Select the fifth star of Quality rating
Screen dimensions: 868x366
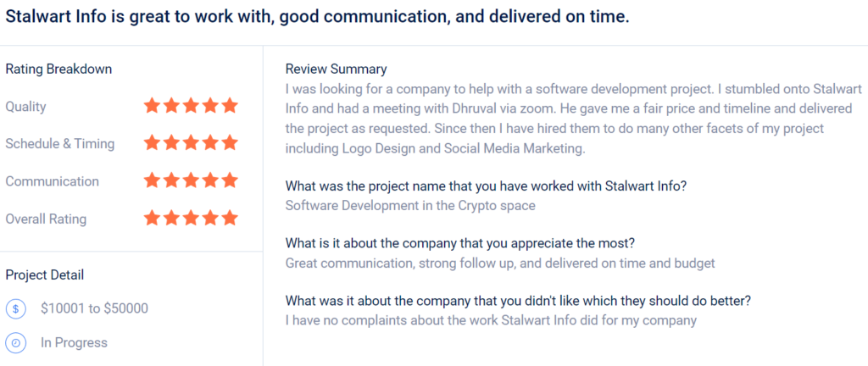(229, 106)
